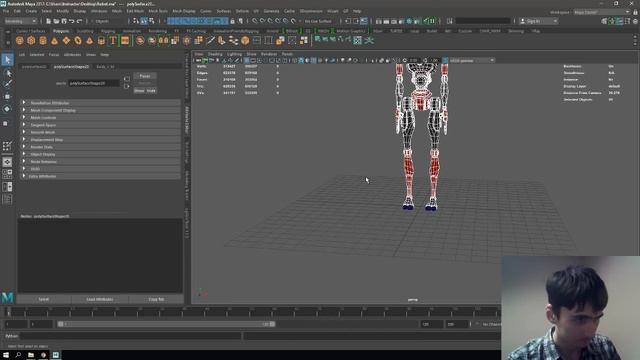Create a polygon cube from the shelf
This screenshot has width=640, height=360.
click(31, 40)
